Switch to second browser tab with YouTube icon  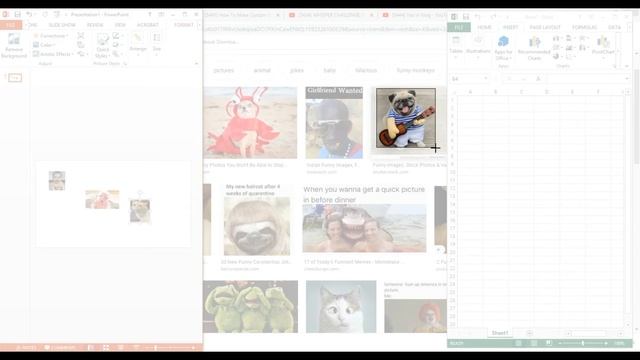(330, 15)
